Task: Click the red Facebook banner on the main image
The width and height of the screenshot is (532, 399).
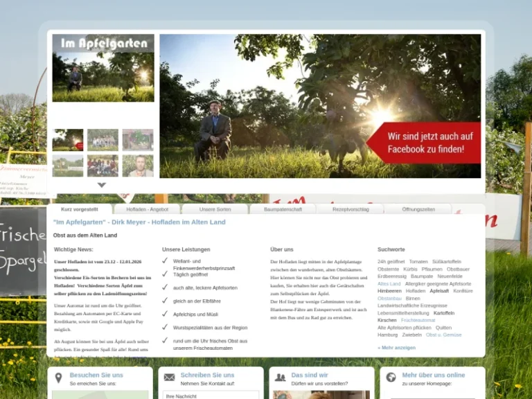Action: (x=424, y=143)
